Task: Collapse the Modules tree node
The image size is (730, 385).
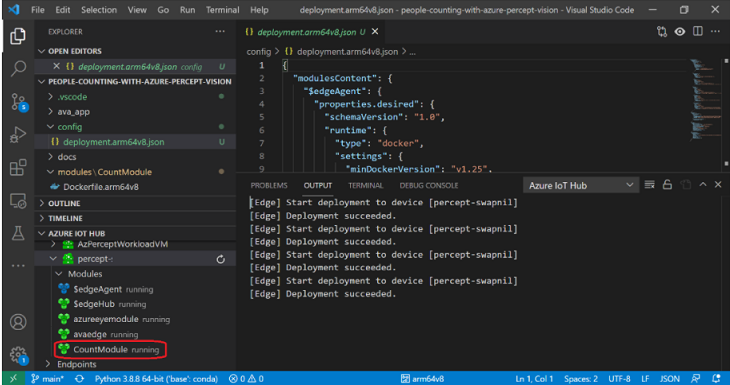Action: pos(59,274)
